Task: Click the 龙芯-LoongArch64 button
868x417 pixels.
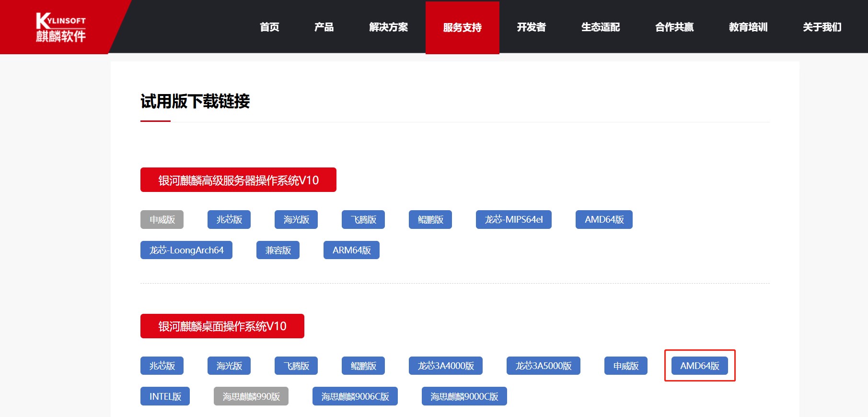Action: (x=186, y=250)
